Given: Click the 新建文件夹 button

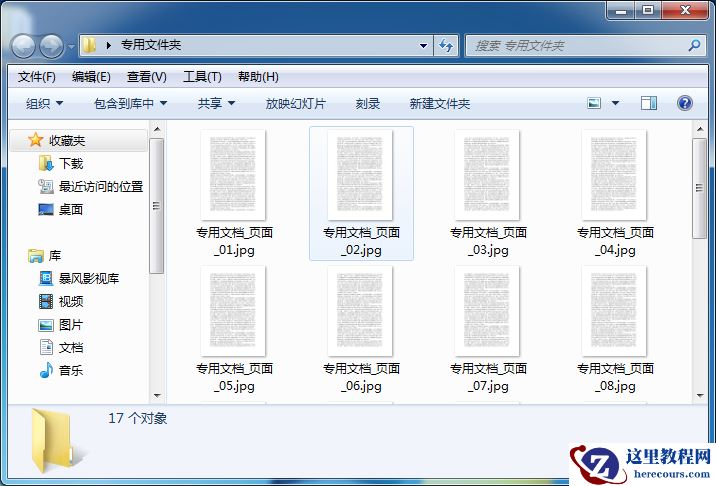Looking at the screenshot, I should pyautogui.click(x=439, y=104).
